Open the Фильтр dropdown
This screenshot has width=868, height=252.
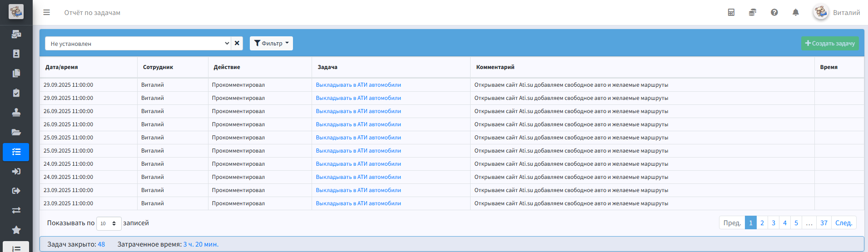271,44
